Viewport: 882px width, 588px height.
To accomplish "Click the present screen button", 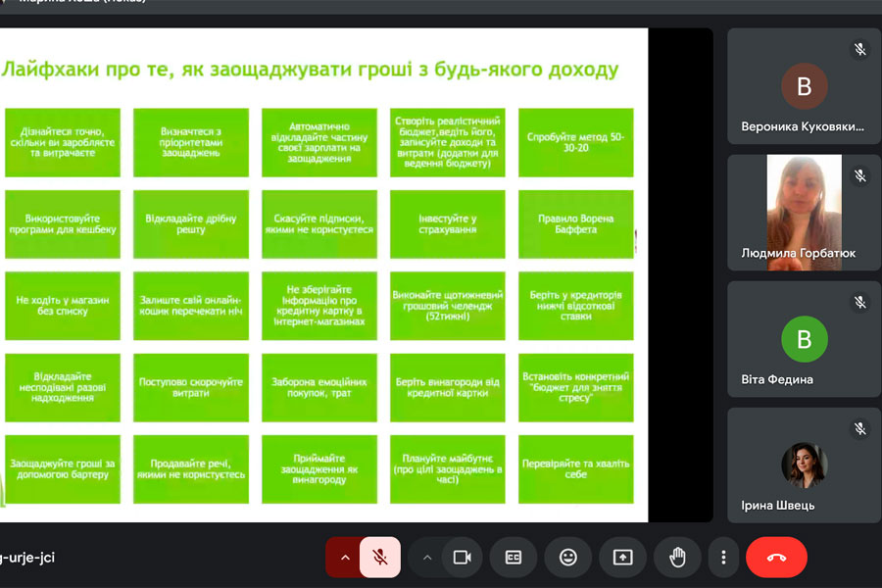I will pos(622,558).
